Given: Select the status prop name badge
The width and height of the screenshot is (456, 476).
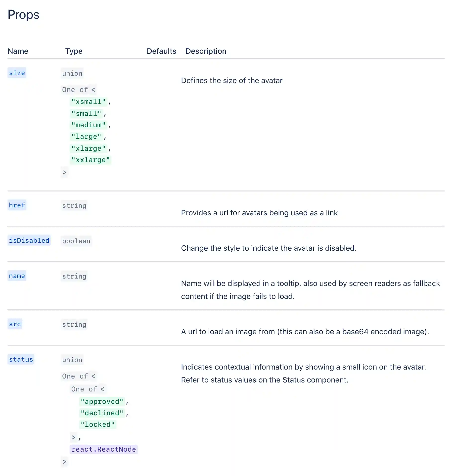Looking at the screenshot, I should coord(21,359).
